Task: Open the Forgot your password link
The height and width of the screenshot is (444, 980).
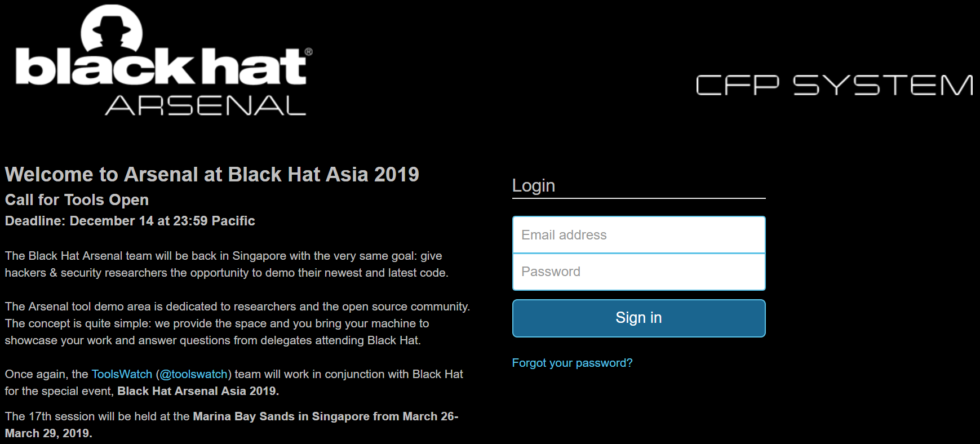Action: coord(572,363)
